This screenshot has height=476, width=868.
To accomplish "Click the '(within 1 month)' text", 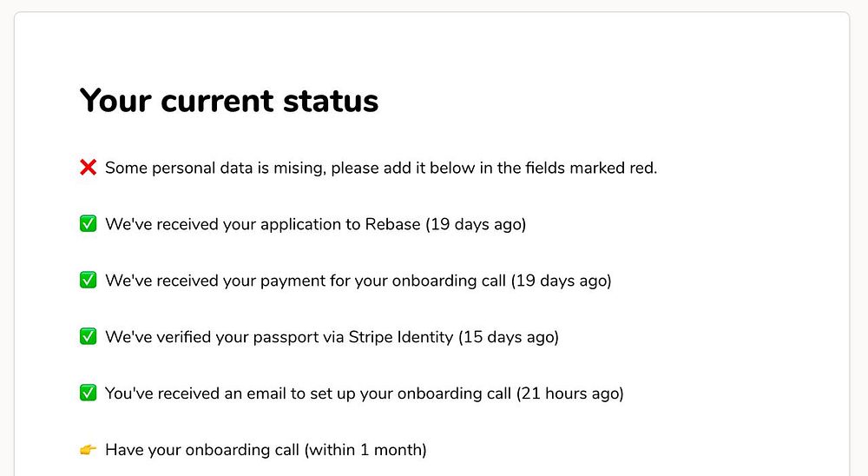I will tap(366, 450).
